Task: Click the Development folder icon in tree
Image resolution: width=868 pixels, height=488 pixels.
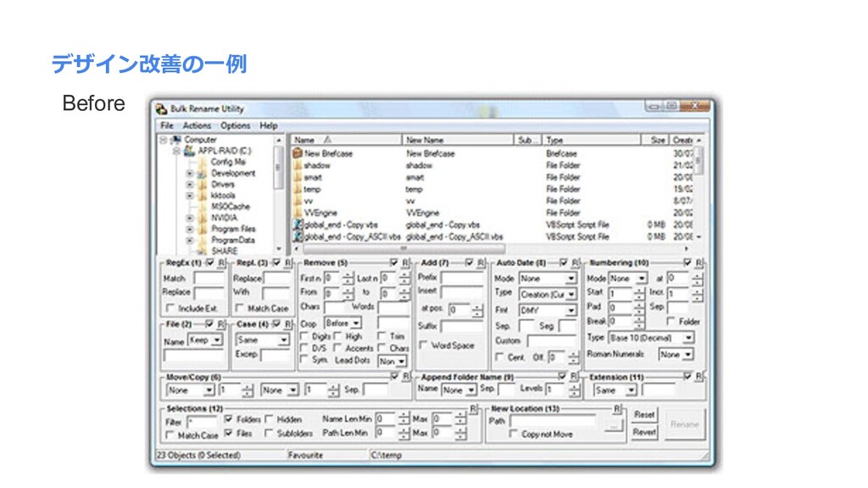Action: 203,173
